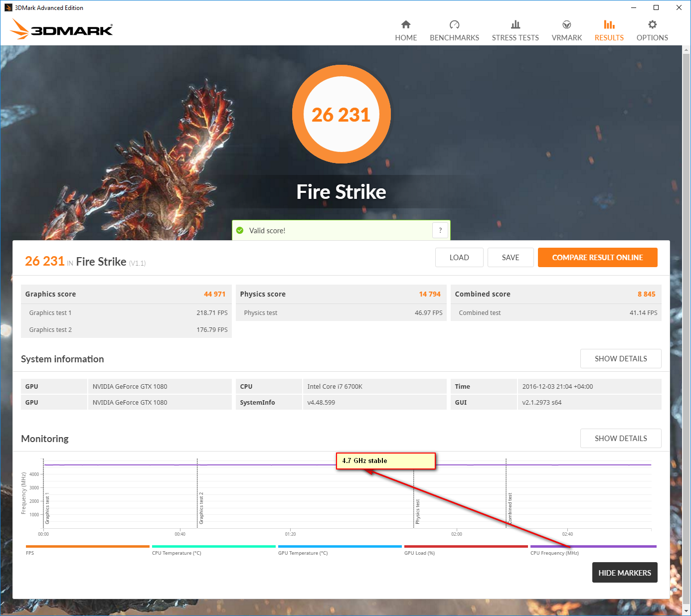Open Stress Tests bar chart icon
The height and width of the screenshot is (616, 691).
(x=516, y=24)
